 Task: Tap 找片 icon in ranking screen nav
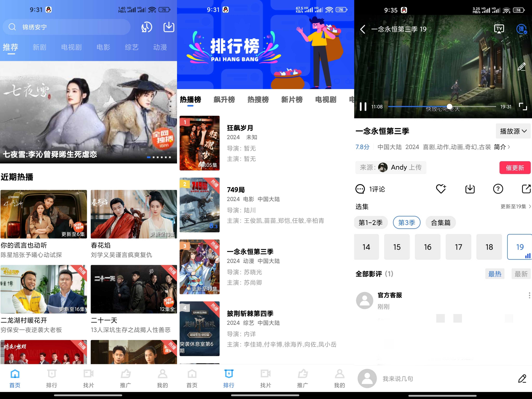(x=266, y=374)
